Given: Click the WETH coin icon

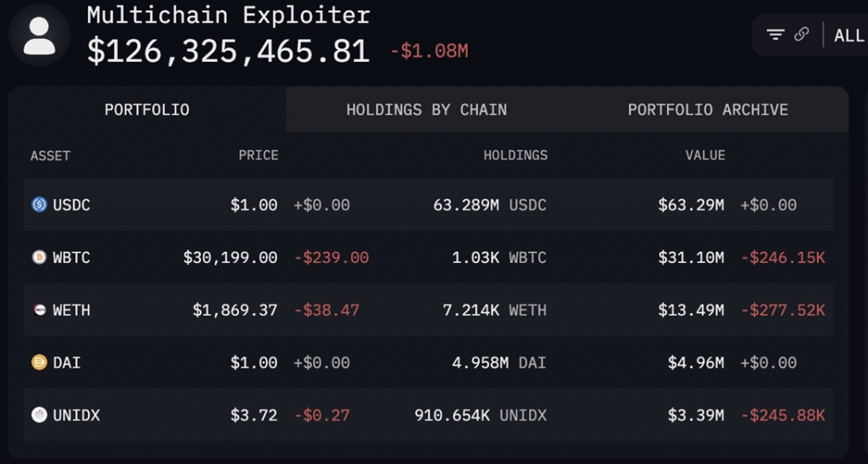Looking at the screenshot, I should (39, 310).
